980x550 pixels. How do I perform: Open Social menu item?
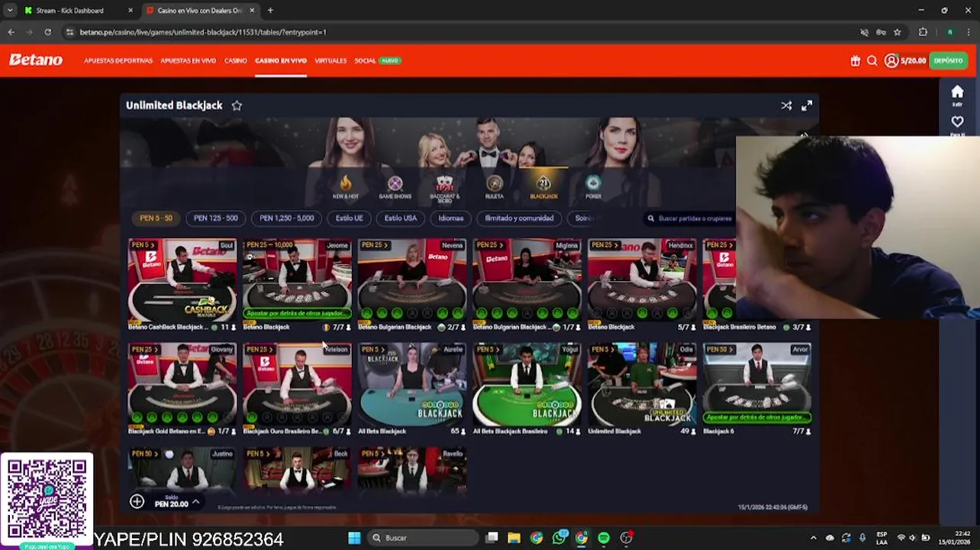(365, 60)
